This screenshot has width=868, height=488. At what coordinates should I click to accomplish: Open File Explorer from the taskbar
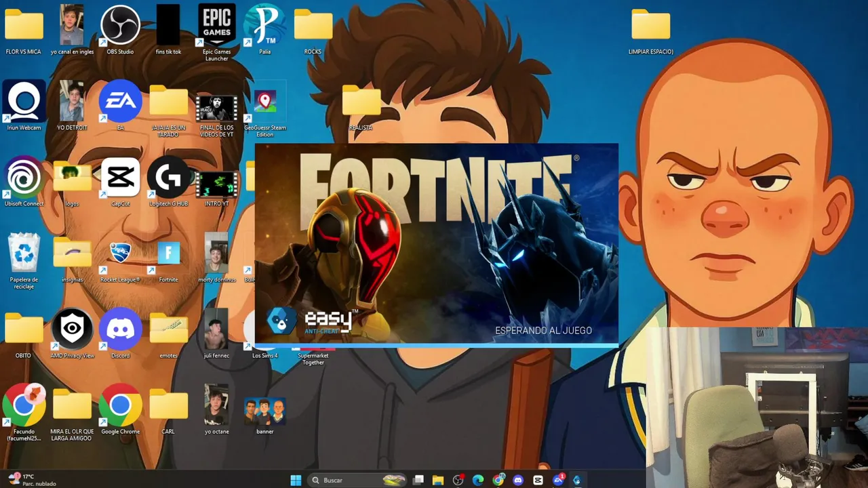coord(438,480)
